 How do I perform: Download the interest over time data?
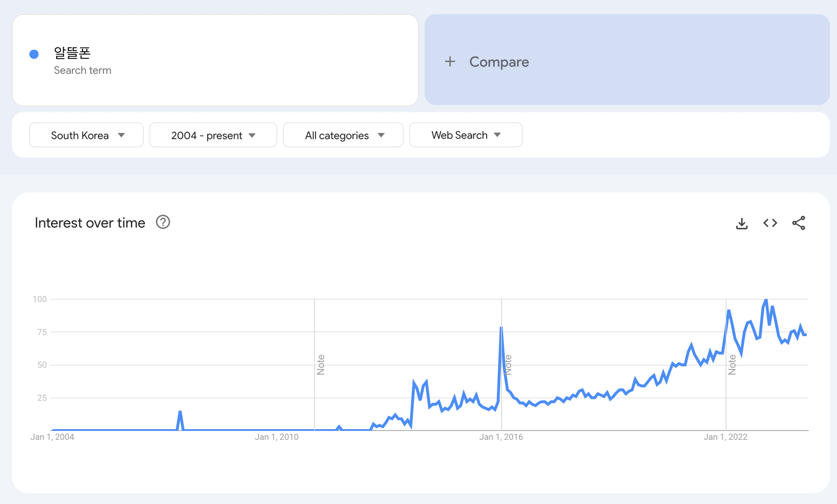[741, 223]
